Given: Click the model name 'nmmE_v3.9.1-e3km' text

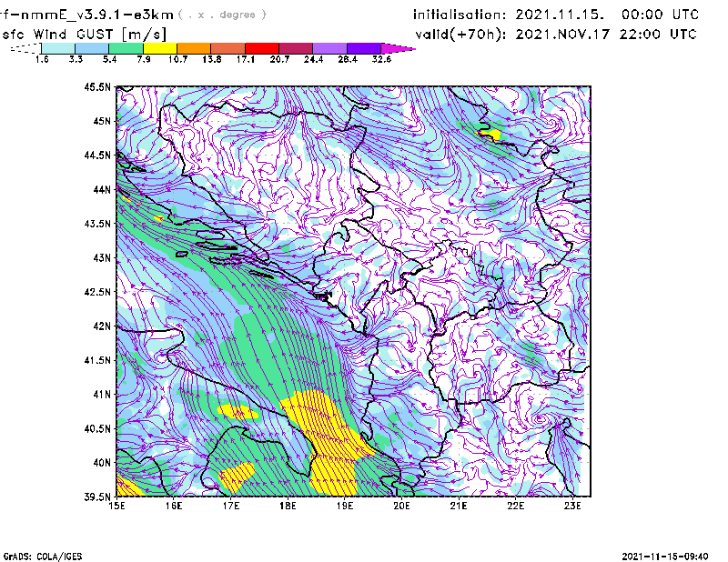Looking at the screenshot, I should [x=97, y=15].
